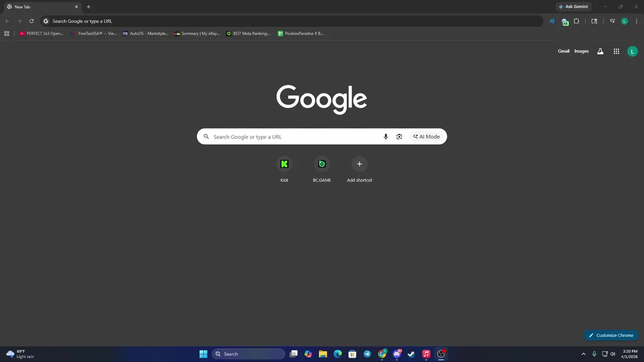Open Search Labs flask icon
Image resolution: width=644 pixels, height=362 pixels.
click(x=600, y=51)
